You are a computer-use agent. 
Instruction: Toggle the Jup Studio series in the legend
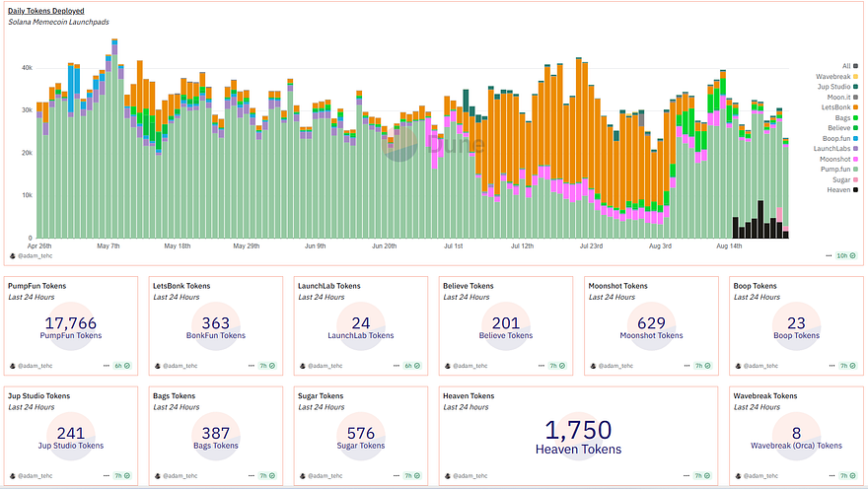[837, 87]
